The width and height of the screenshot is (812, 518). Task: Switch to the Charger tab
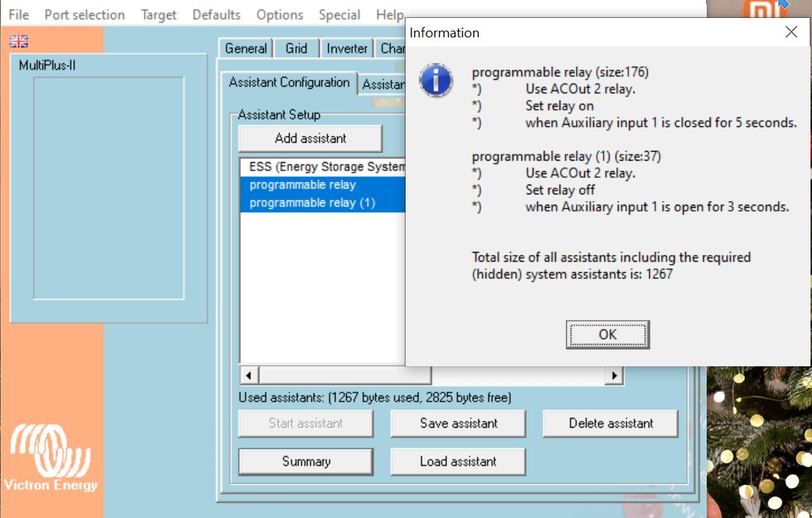[391, 48]
